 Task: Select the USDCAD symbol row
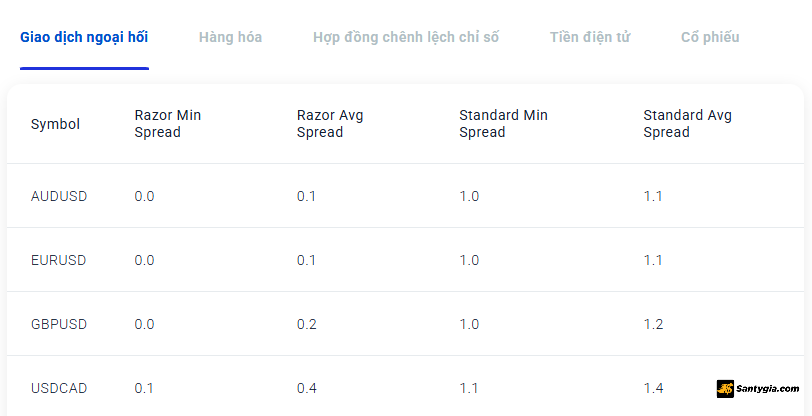[x=405, y=386]
